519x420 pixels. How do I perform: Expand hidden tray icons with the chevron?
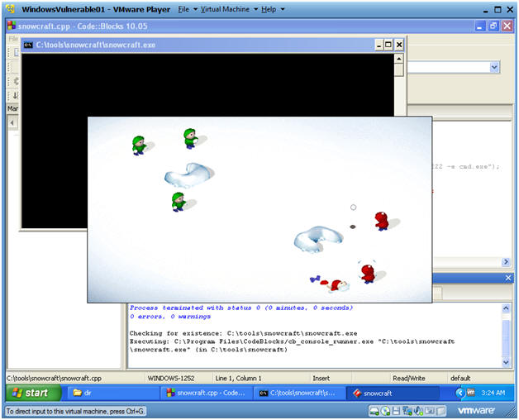pyautogui.click(x=459, y=393)
